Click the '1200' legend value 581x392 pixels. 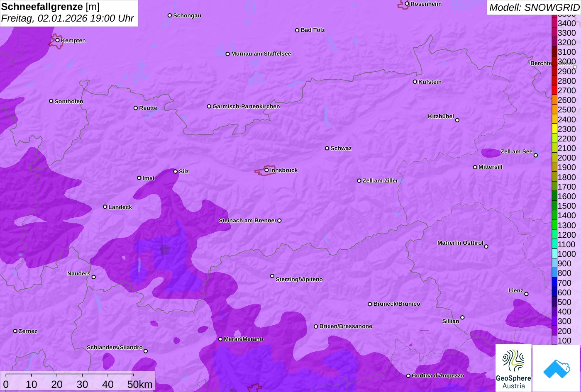tap(567, 235)
